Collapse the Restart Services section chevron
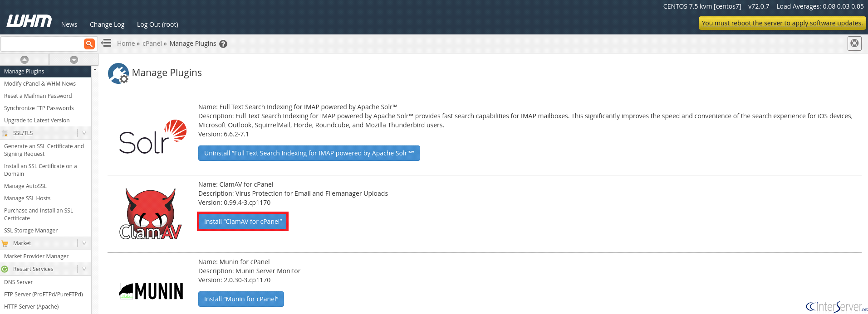This screenshot has height=314, width=868. point(84,269)
